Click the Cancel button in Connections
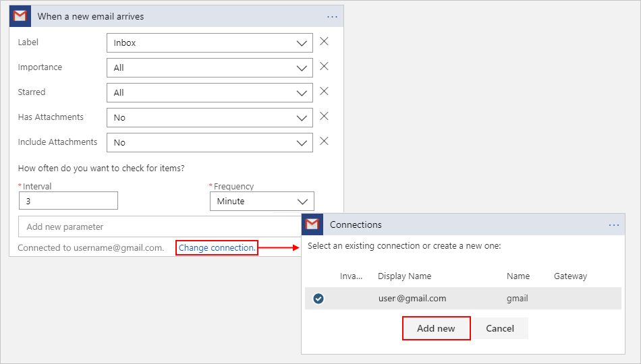This screenshot has width=641, height=364. pos(500,328)
